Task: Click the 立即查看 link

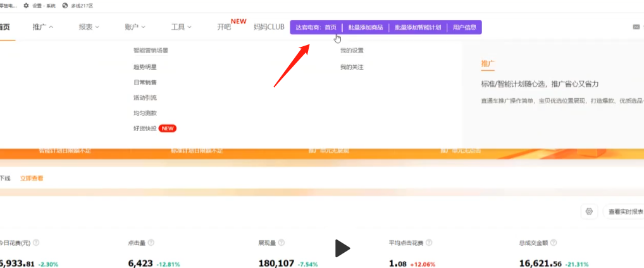Action: click(32, 179)
